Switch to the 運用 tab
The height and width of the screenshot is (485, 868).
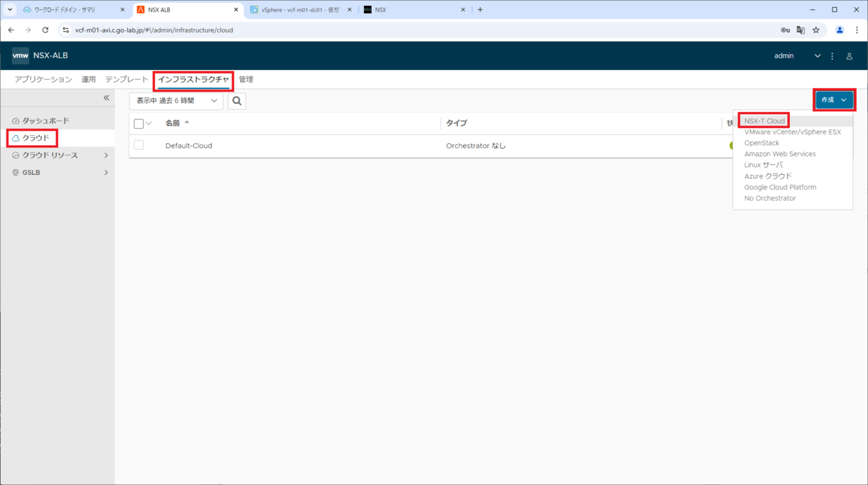88,80
